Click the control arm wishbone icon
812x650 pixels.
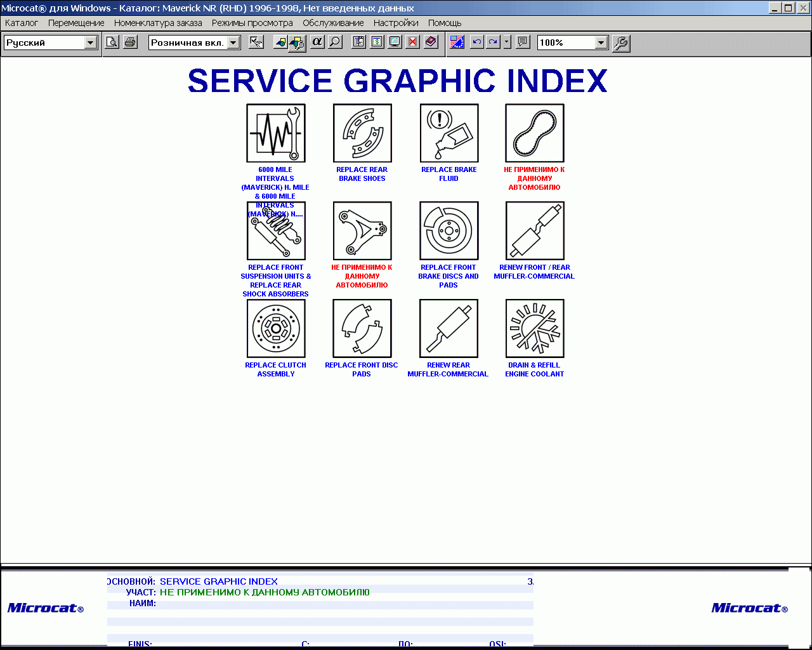point(362,231)
